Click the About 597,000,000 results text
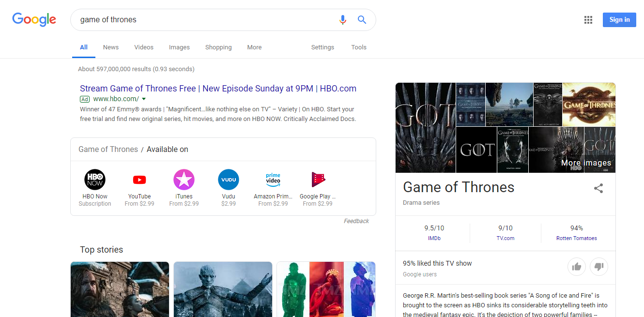Screen dimensions: 644x317 pos(136,69)
